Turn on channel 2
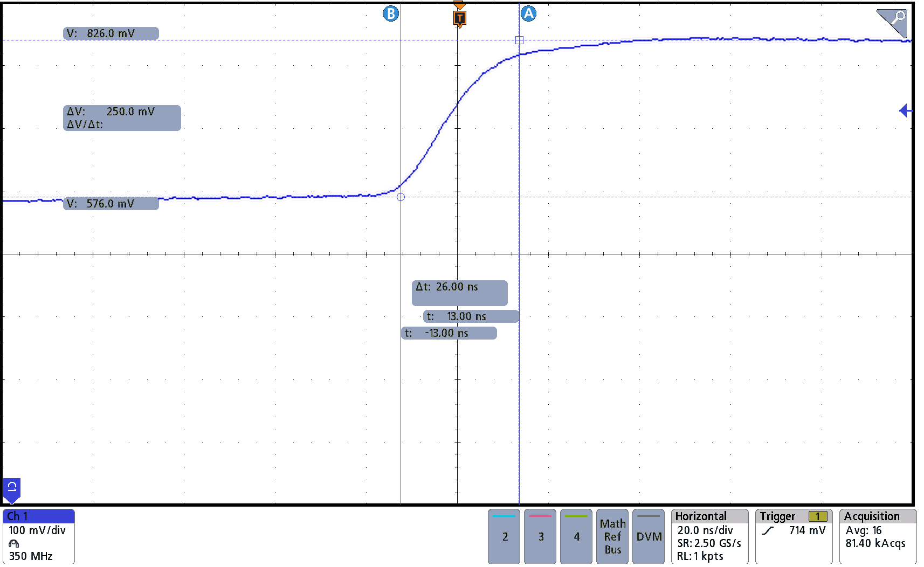Image resolution: width=924 pixels, height=567 pixels. click(x=504, y=536)
